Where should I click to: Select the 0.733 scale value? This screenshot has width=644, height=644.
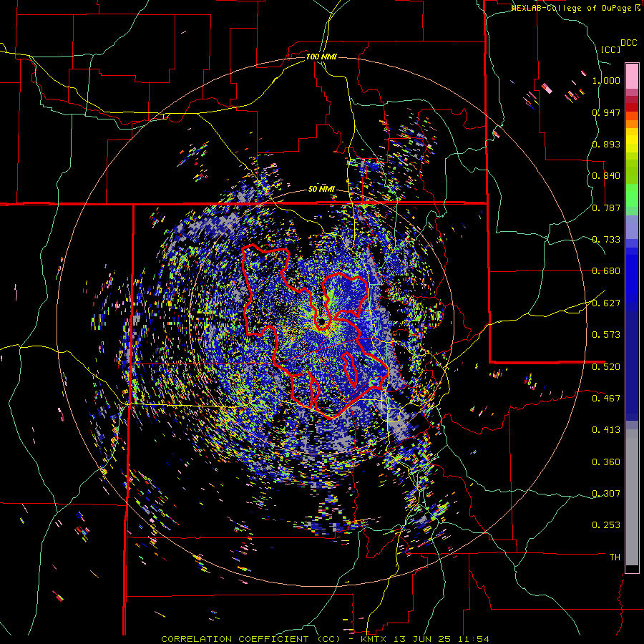coord(606,240)
